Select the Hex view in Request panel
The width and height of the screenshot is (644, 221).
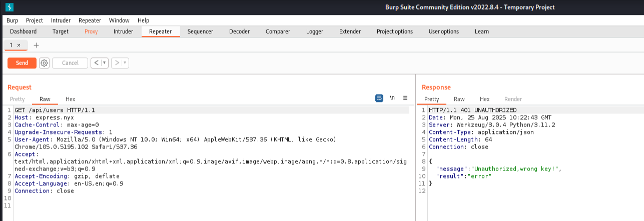coord(70,99)
